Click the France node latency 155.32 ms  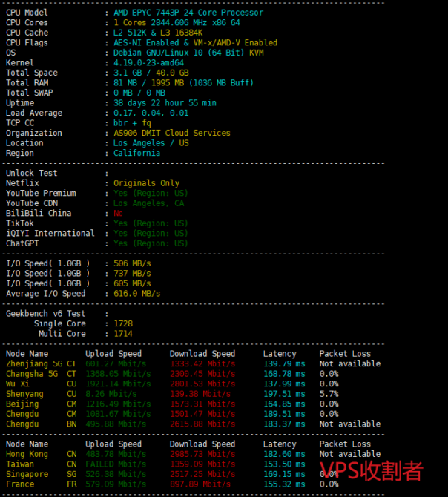tap(283, 484)
